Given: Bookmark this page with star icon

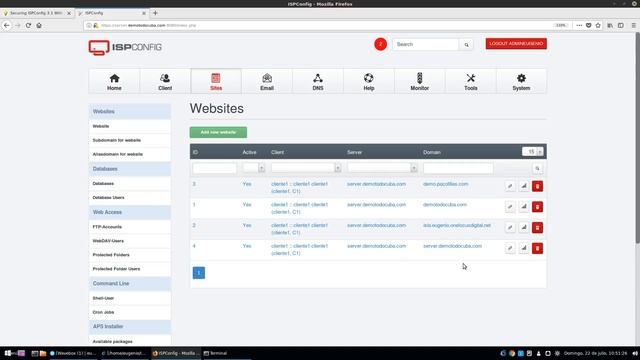Looking at the screenshot, I should pyautogui.click(x=598, y=25).
